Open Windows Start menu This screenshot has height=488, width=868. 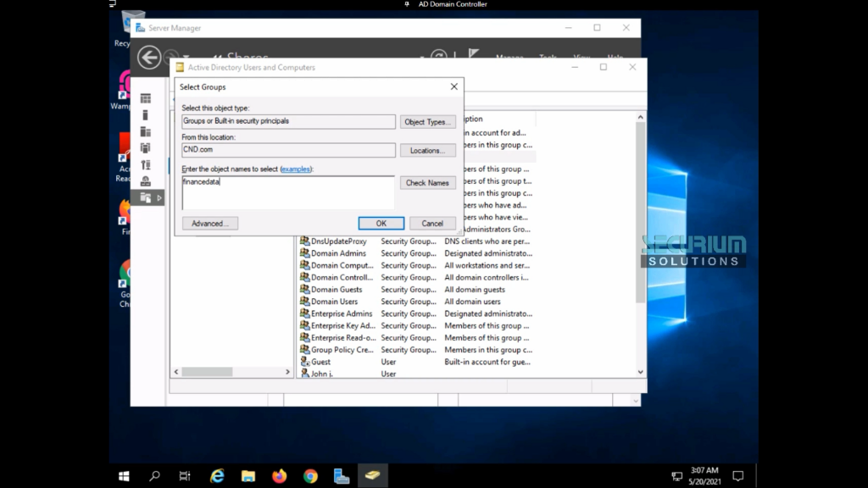coord(124,476)
